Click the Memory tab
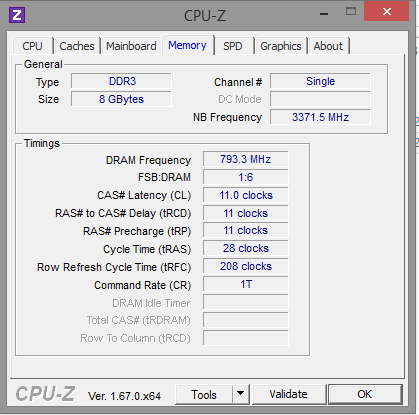 tap(187, 45)
